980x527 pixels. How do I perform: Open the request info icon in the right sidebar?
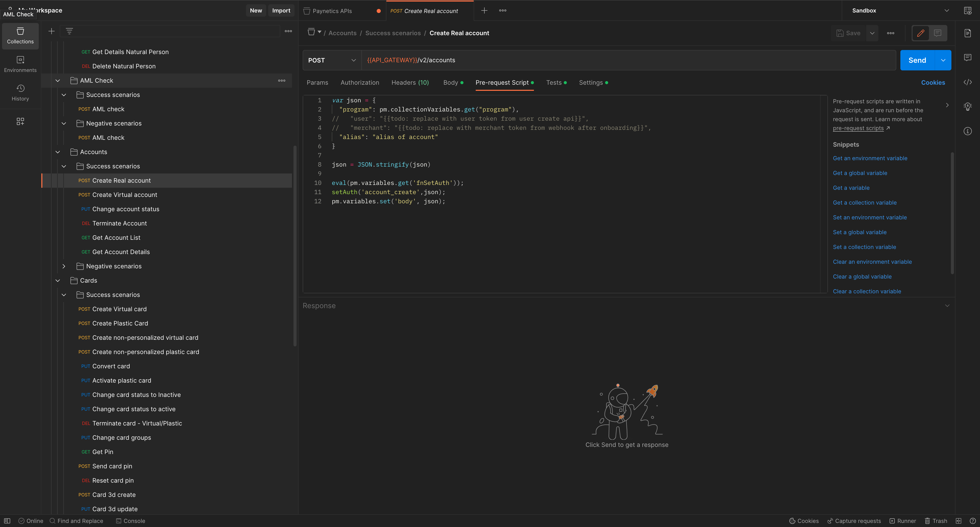(967, 131)
